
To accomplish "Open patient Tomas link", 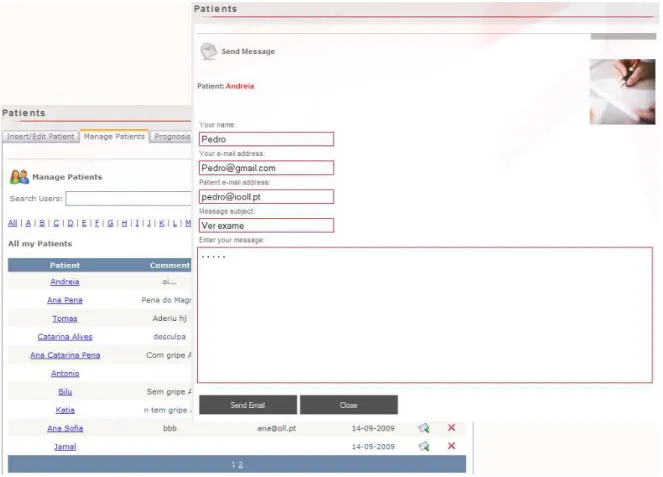I will [x=65, y=318].
